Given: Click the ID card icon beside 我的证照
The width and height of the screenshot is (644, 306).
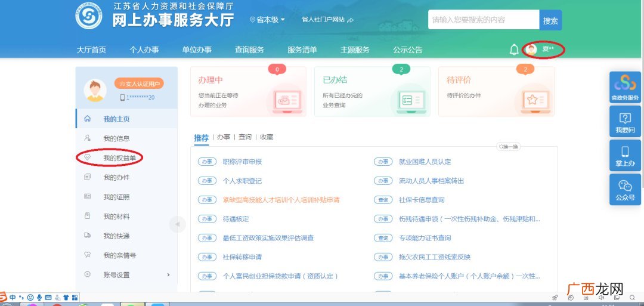Looking at the screenshot, I should pyautogui.click(x=87, y=196).
